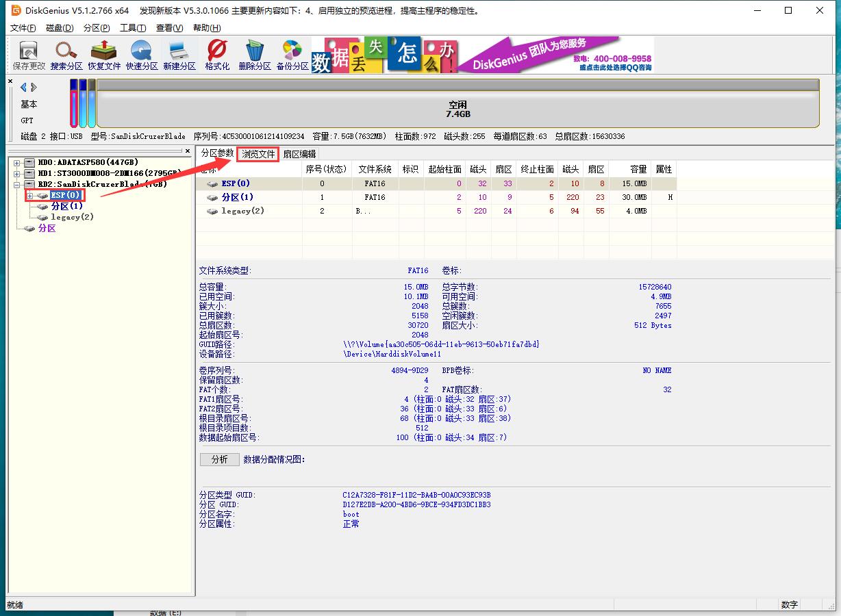Open the 备份分区 (Backup Partition) tool
The width and height of the screenshot is (841, 616).
pyautogui.click(x=292, y=55)
